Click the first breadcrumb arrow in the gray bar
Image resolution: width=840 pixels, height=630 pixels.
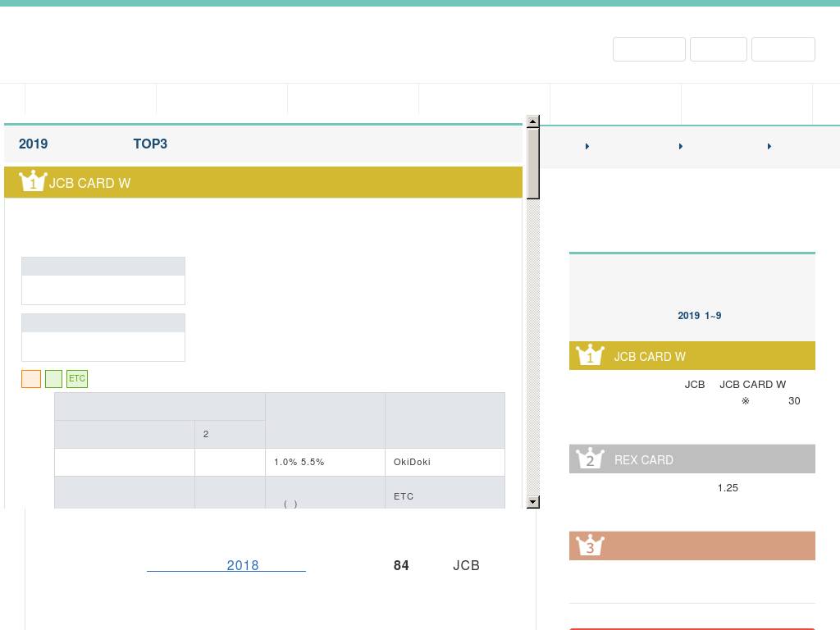click(x=587, y=146)
